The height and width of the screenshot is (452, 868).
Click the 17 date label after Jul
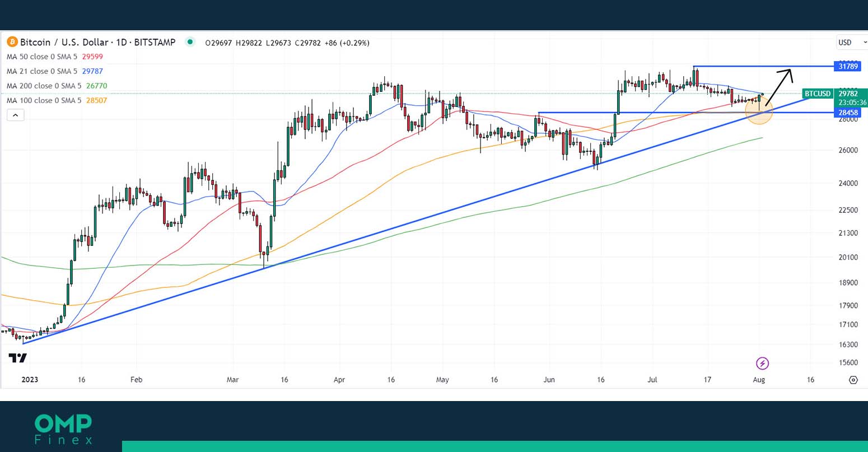tap(707, 380)
